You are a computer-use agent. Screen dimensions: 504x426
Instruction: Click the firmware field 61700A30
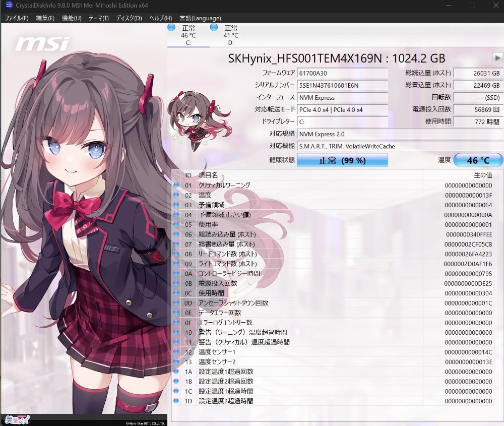[342, 73]
